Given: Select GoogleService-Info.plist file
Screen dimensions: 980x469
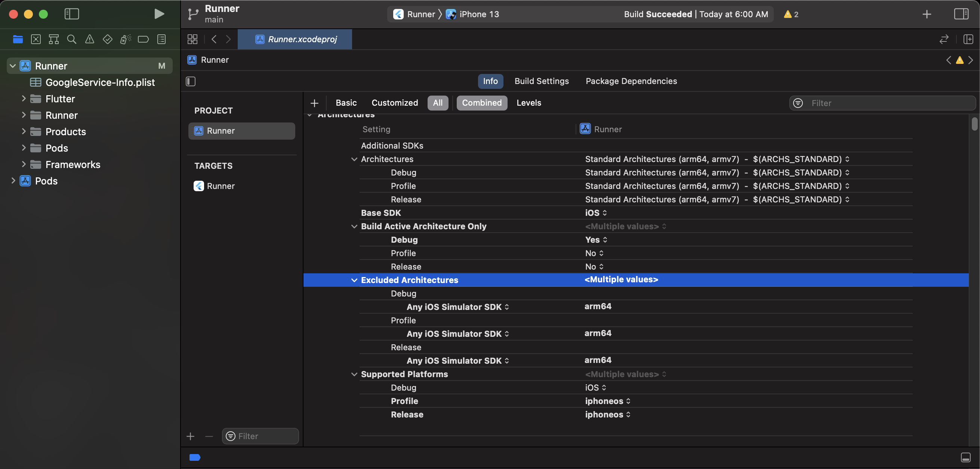Looking at the screenshot, I should [x=100, y=83].
